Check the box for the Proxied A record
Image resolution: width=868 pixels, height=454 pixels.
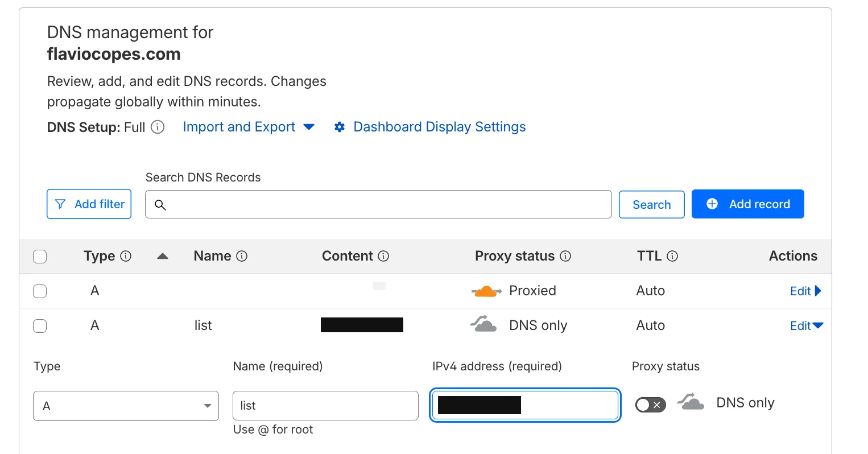click(40, 291)
